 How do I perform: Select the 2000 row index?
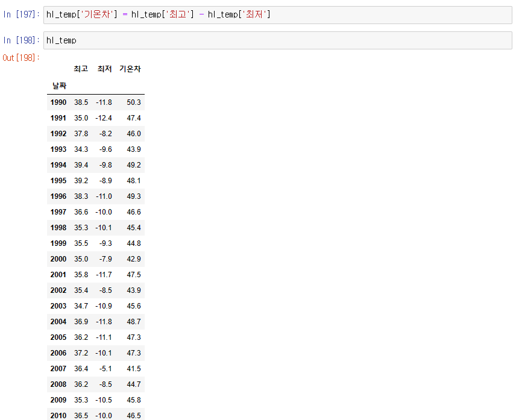[58, 259]
